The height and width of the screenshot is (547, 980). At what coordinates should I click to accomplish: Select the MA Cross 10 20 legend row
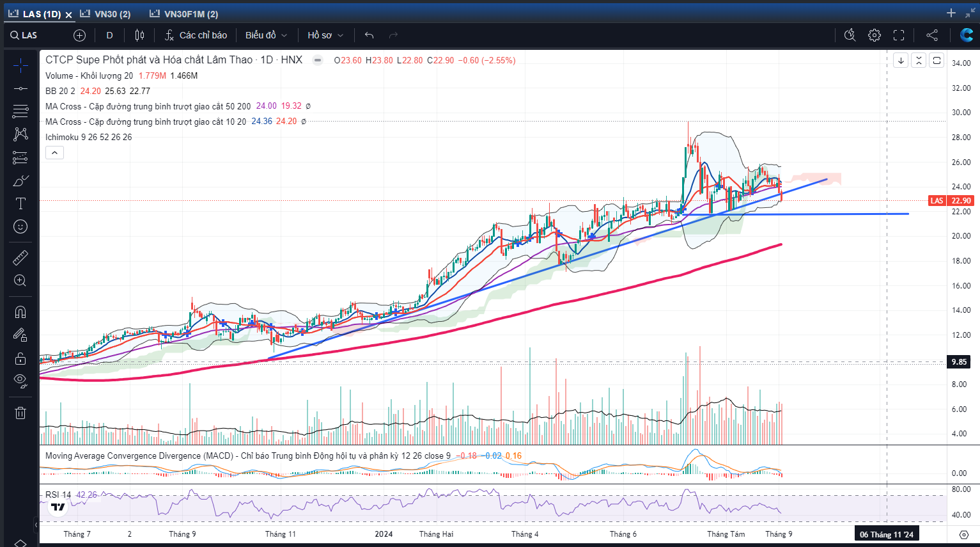(145, 122)
